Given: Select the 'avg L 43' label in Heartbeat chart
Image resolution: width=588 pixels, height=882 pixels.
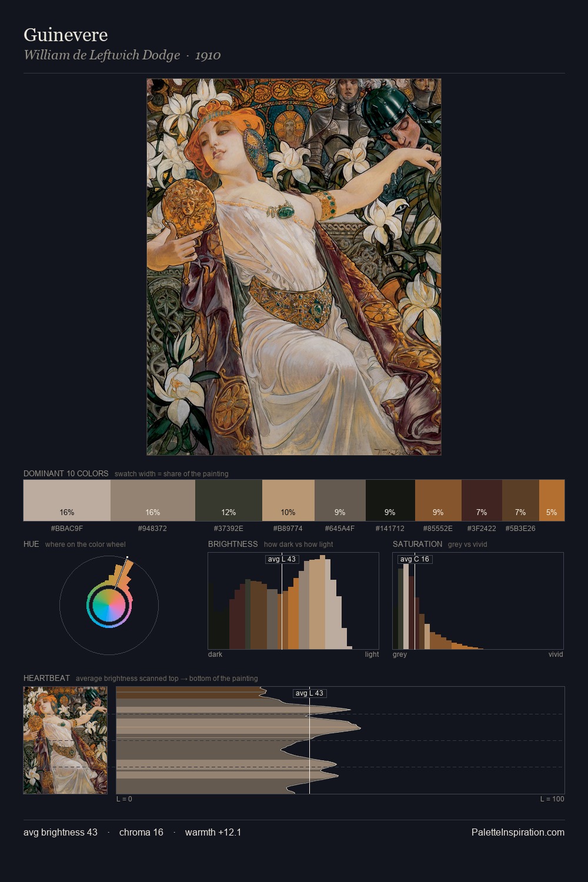Looking at the screenshot, I should point(309,693).
